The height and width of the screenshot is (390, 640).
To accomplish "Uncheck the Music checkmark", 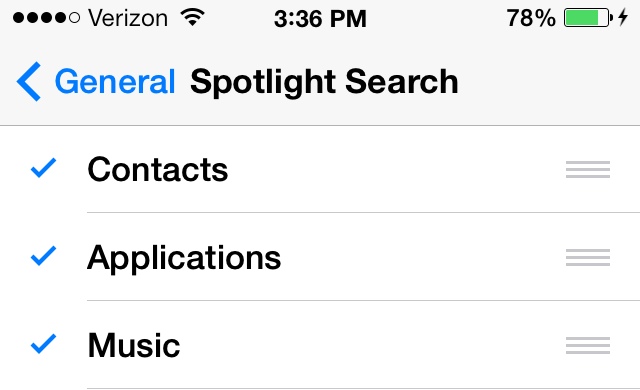I will coord(43,343).
